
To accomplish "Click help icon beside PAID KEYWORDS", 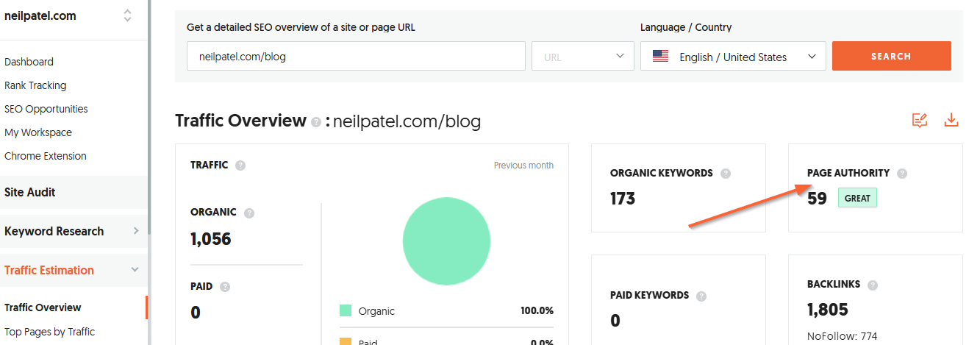I will click(701, 296).
